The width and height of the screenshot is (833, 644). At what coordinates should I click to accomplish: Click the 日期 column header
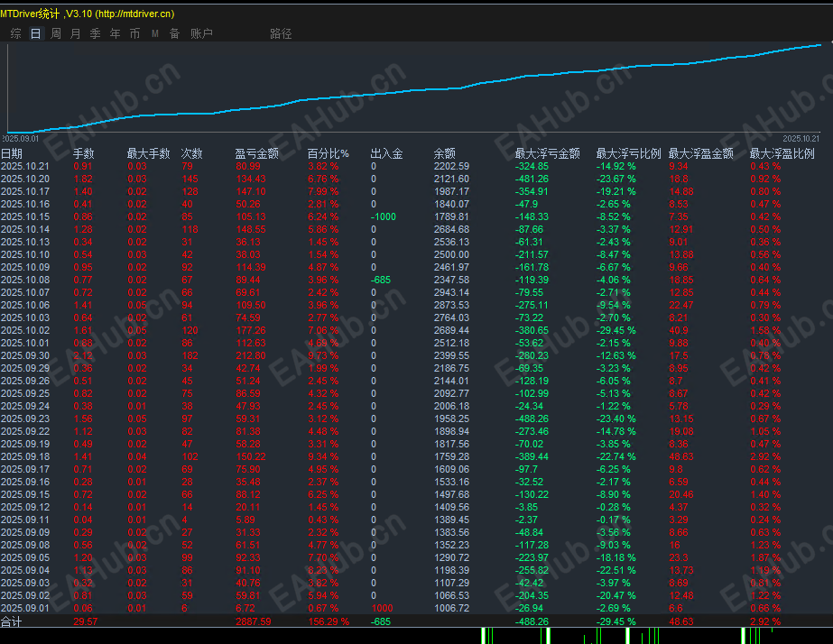coord(12,153)
